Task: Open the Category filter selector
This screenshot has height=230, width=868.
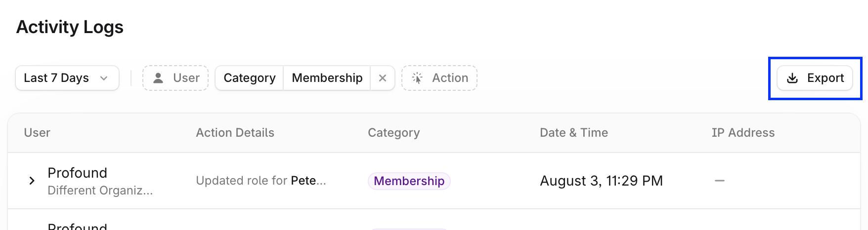Action: point(249,78)
